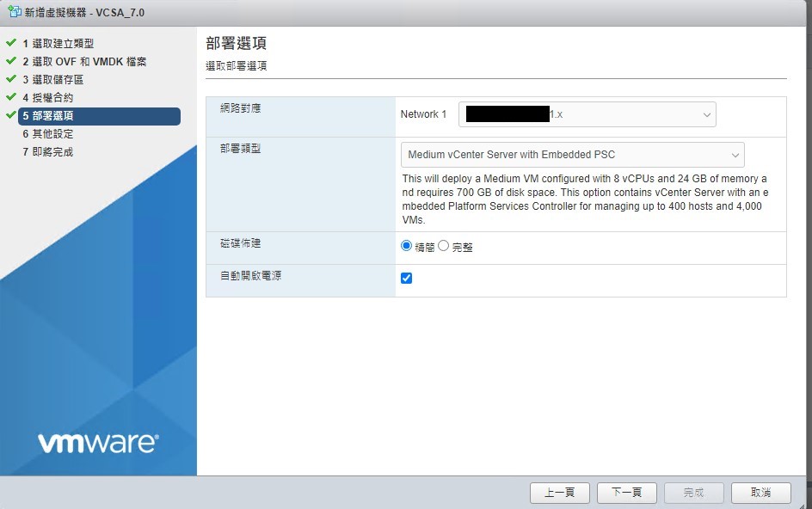Go to step 4 授權合約
Viewport: 812px width, 509px height.
(x=47, y=98)
